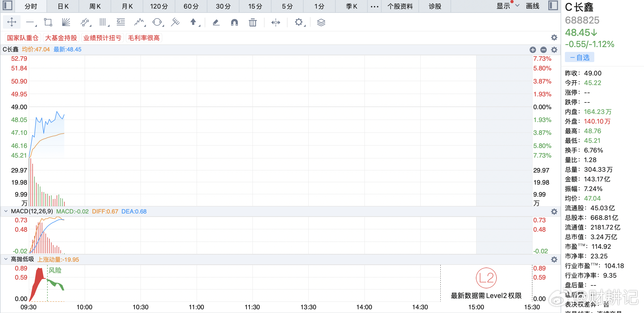
Task: Click the L2 Level2 permission badge
Action: click(x=486, y=278)
